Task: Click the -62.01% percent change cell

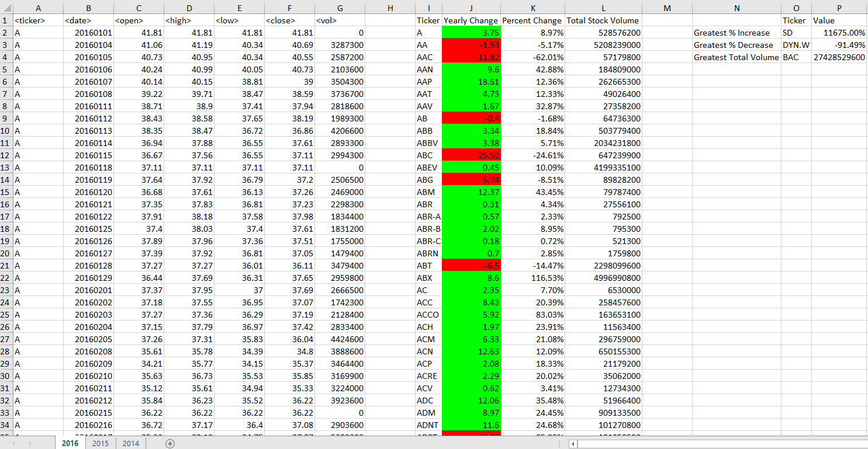Action: pyautogui.click(x=532, y=57)
